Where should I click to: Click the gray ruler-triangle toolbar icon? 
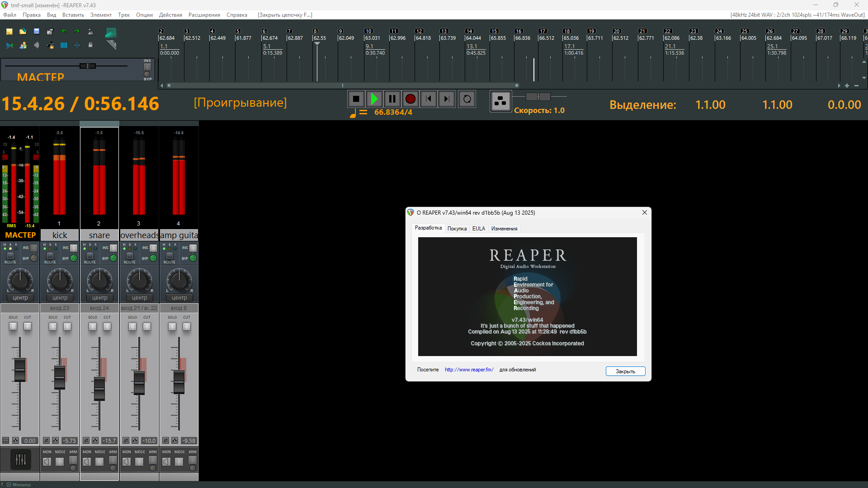(111, 45)
